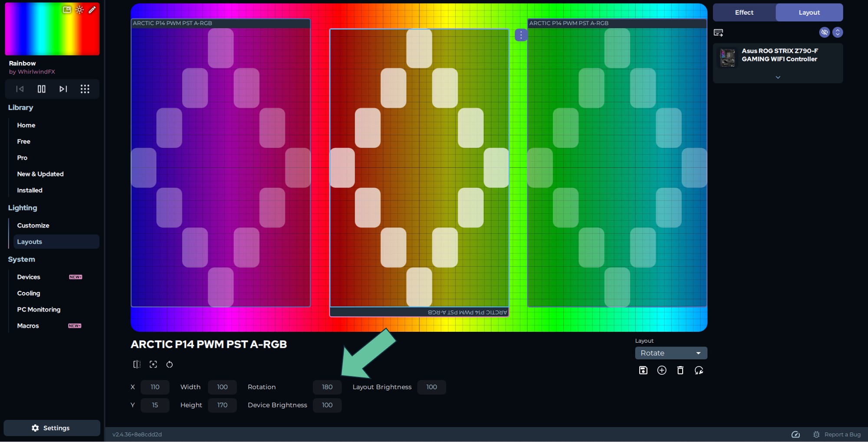Open the Rotate layout dropdown
This screenshot has height=442, width=868.
pos(671,353)
